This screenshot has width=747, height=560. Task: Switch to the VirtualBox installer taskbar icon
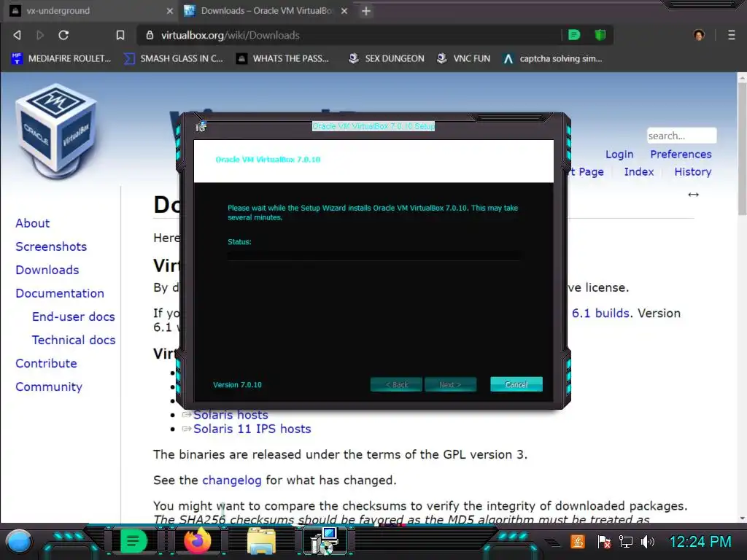(x=325, y=542)
